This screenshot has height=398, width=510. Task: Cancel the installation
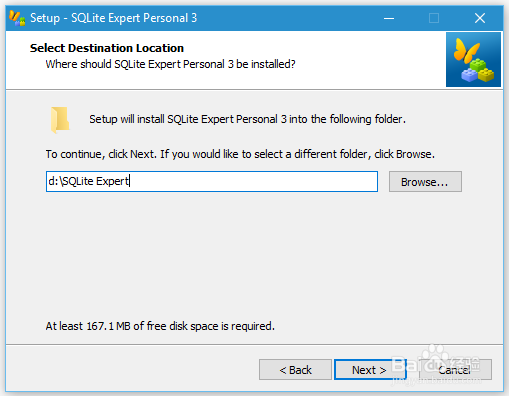[455, 370]
